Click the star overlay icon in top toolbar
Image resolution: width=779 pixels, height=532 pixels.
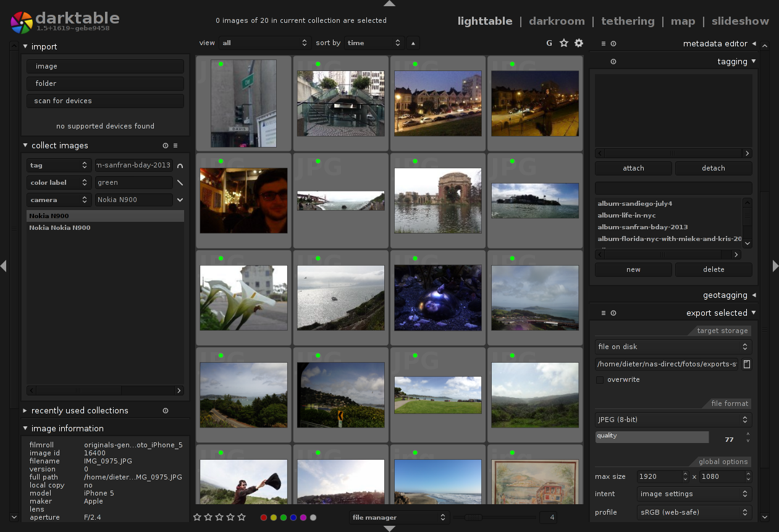(564, 43)
